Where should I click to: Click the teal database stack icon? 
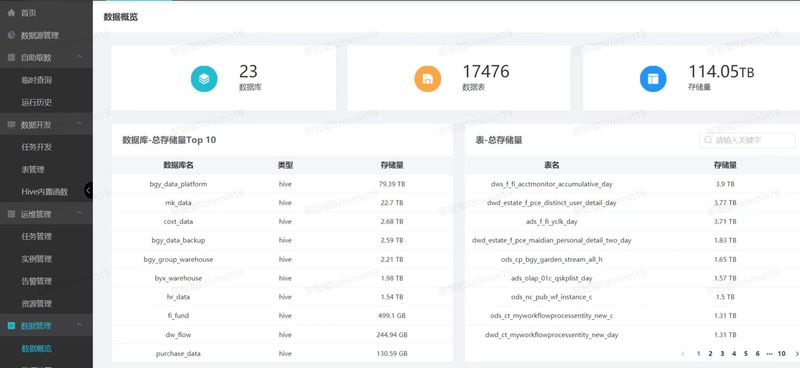pyautogui.click(x=204, y=79)
